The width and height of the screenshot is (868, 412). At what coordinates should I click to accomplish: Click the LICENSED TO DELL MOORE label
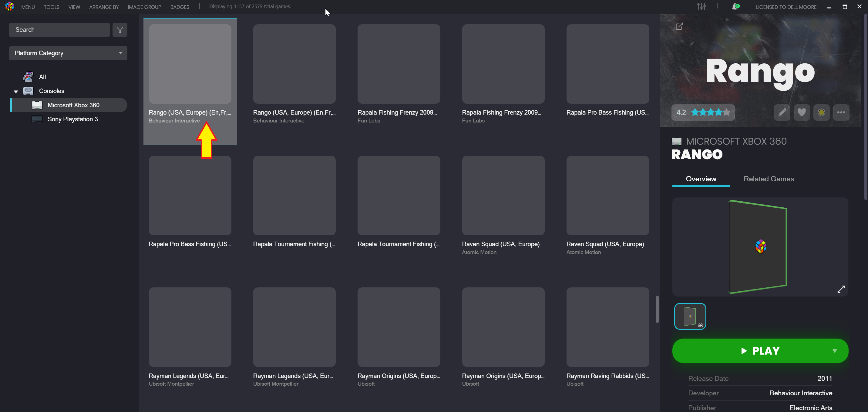[786, 7]
